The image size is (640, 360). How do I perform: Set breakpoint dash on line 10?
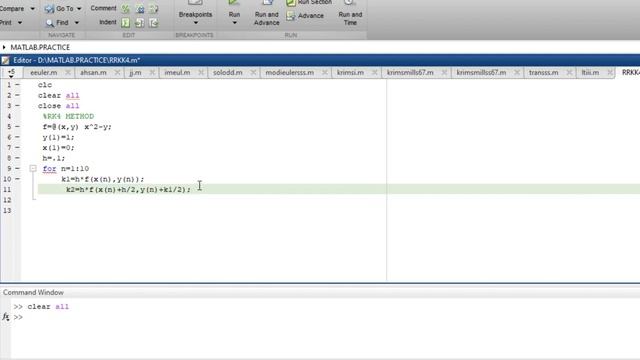pos(17,179)
